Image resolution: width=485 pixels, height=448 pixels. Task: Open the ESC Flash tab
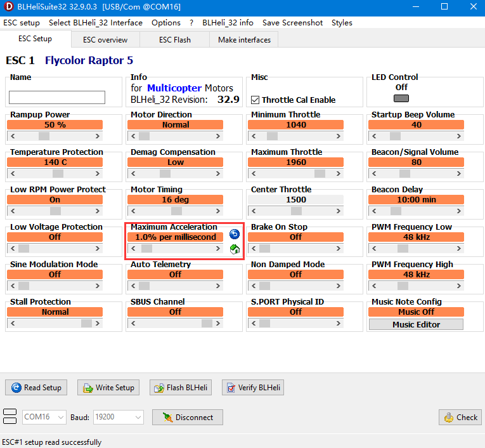(x=174, y=39)
